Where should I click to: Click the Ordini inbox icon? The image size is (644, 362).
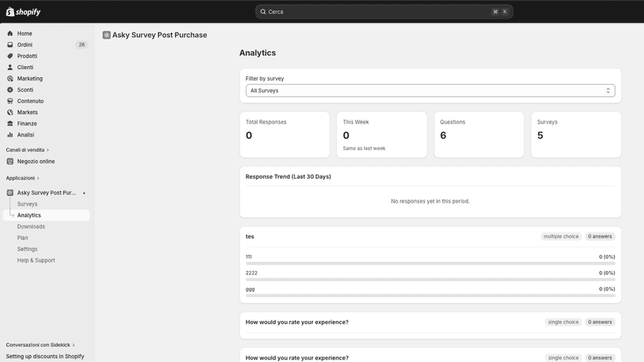[x=10, y=45]
